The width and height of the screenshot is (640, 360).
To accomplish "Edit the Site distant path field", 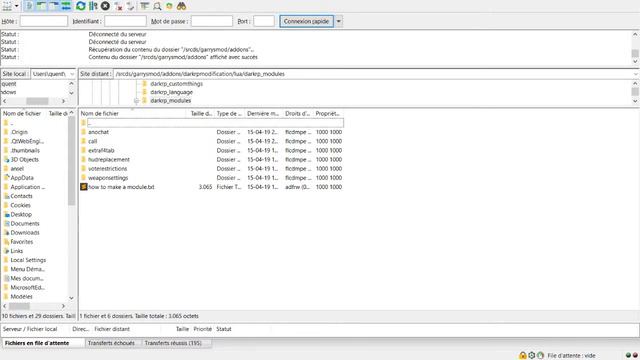I will tap(373, 74).
